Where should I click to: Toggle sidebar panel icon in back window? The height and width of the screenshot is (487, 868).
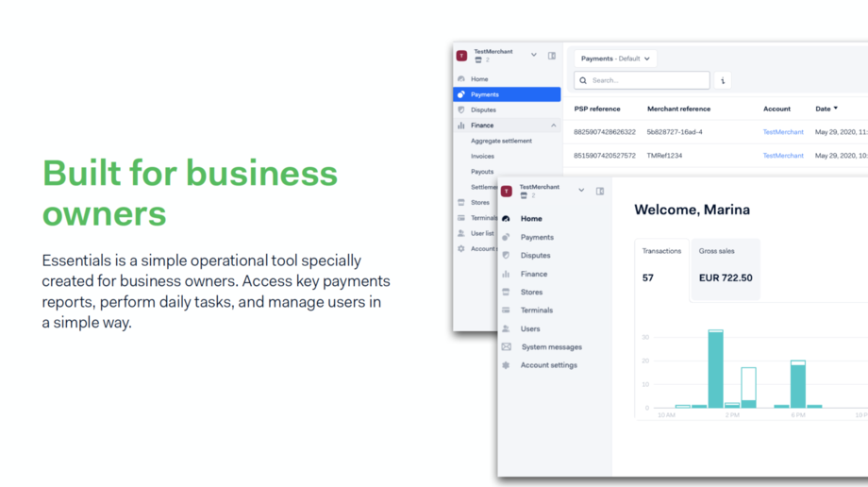click(552, 56)
